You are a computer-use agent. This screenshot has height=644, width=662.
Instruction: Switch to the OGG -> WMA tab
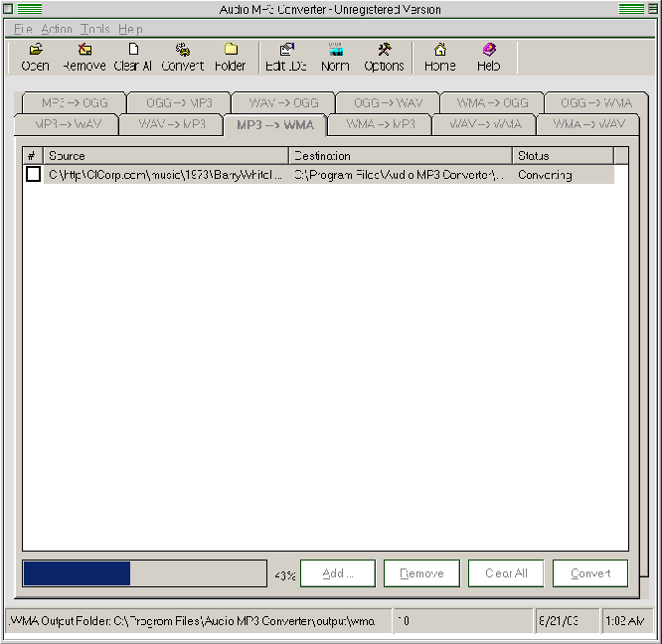pyautogui.click(x=596, y=102)
